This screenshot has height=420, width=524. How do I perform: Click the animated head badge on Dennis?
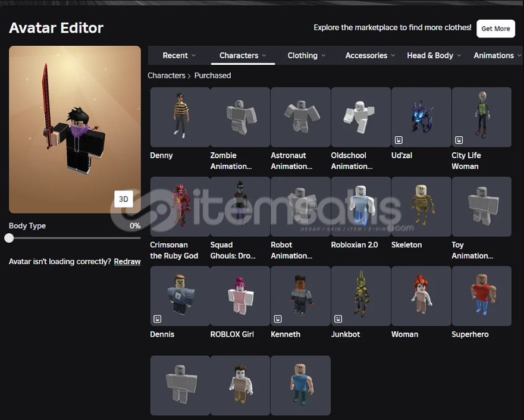point(157,319)
